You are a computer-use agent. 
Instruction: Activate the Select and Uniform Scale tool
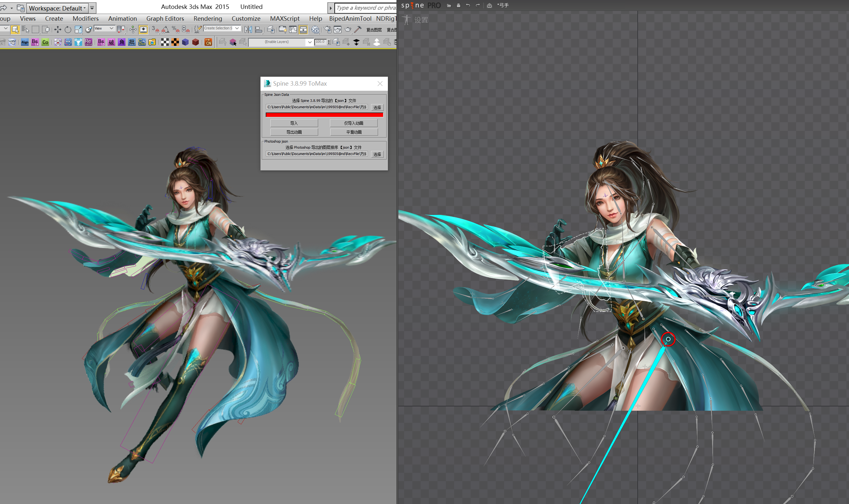pyautogui.click(x=78, y=30)
